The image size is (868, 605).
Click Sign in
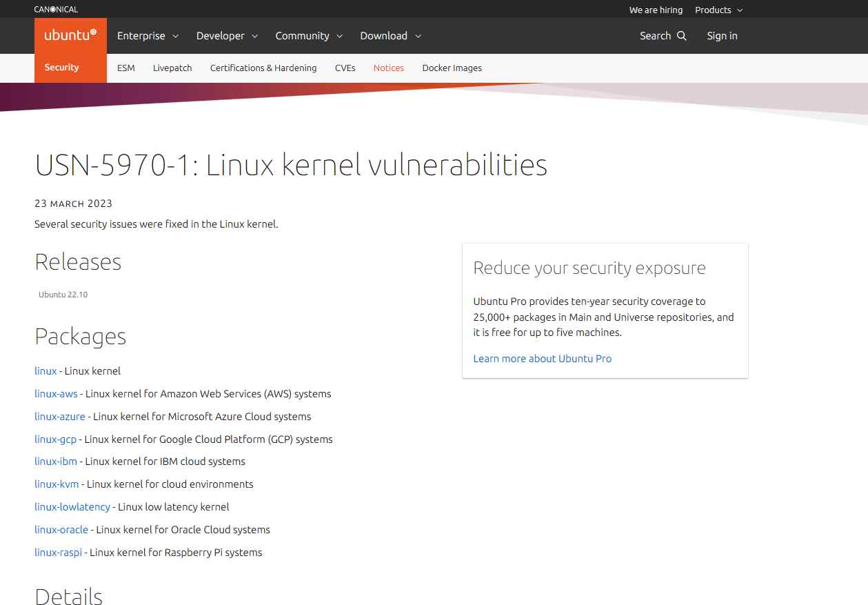coord(722,36)
